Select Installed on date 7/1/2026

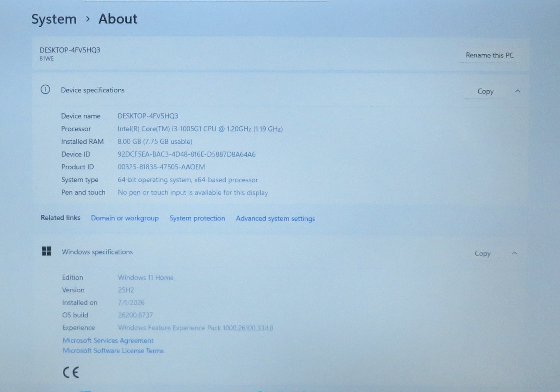pos(131,302)
